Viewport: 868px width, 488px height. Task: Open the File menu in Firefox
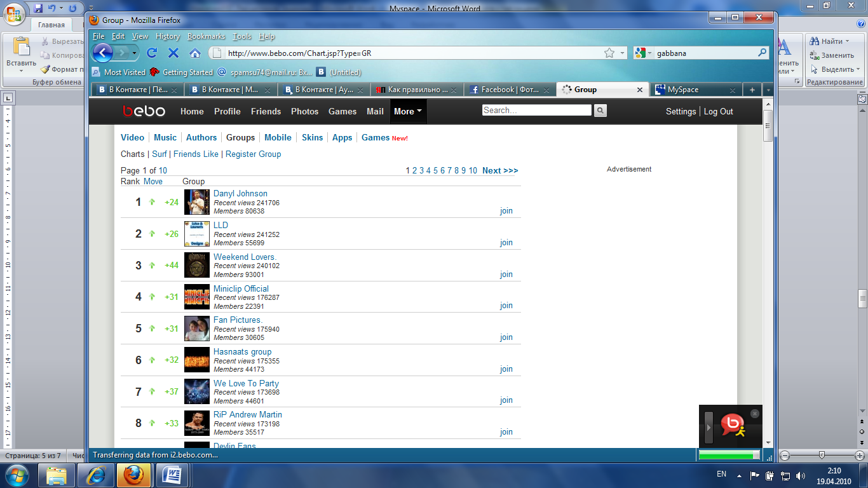98,36
